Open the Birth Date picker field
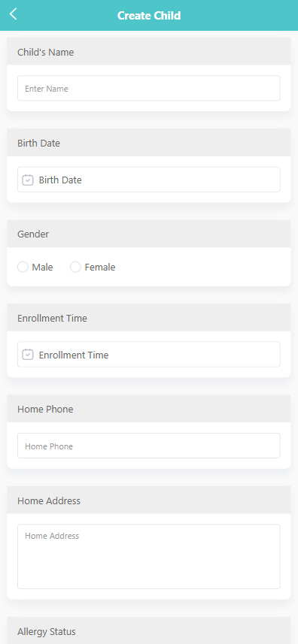Image resolution: width=298 pixels, height=644 pixels. (x=149, y=180)
